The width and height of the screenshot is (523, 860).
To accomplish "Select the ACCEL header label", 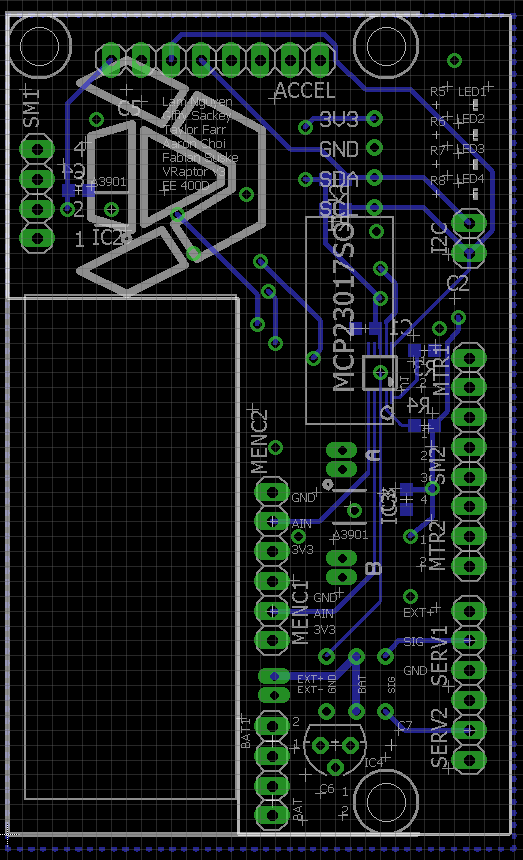I will click(x=305, y=90).
